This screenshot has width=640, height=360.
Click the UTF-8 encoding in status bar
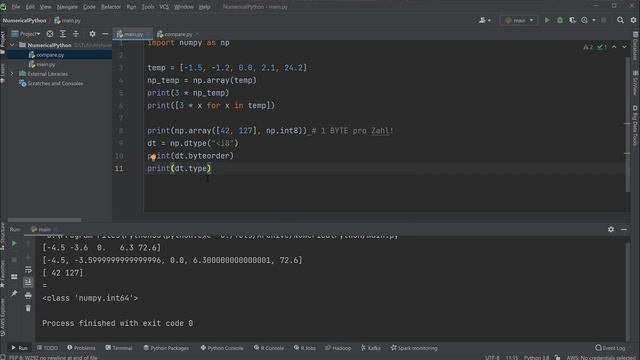492,357
